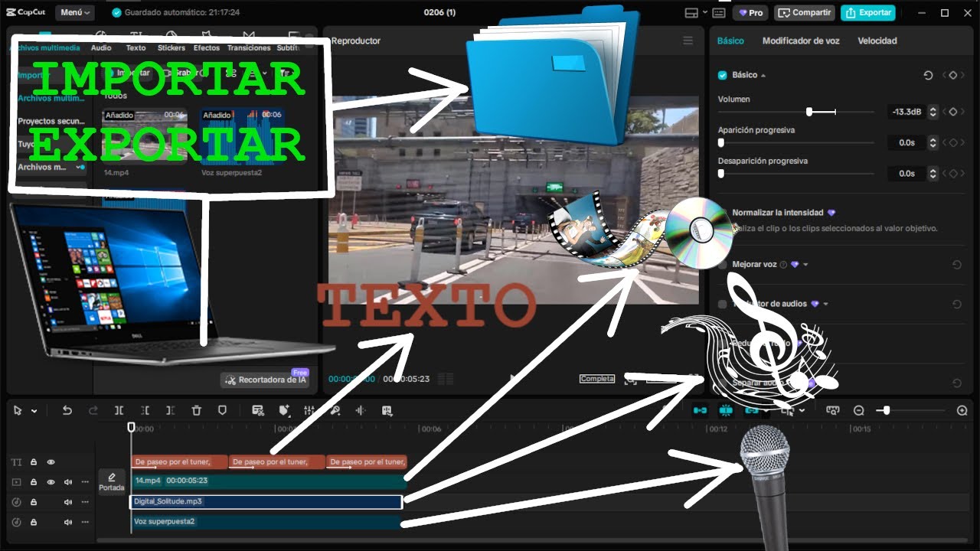Add keyframe for Básico section
The width and height of the screenshot is (980, 551).
(x=953, y=75)
